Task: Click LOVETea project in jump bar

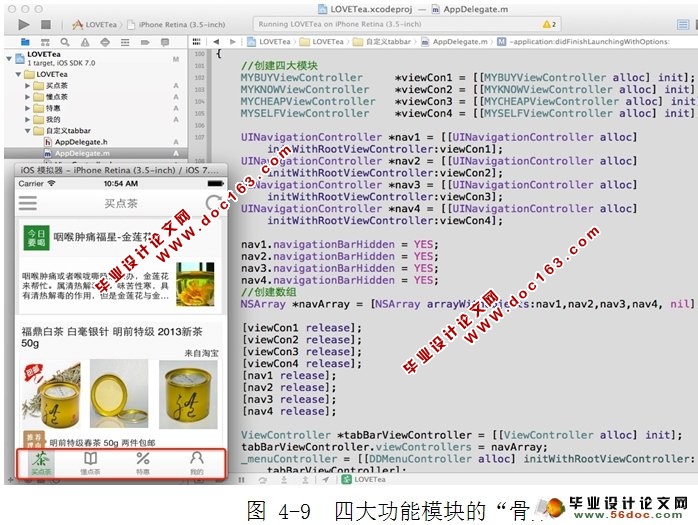Action: [x=269, y=41]
